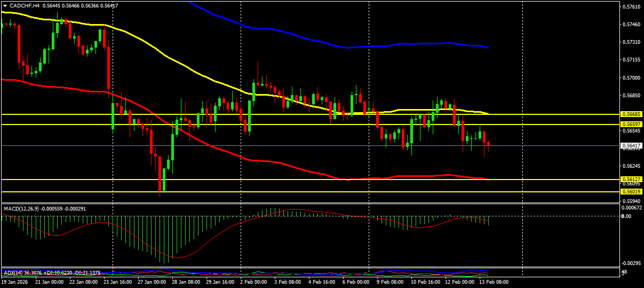Click the 0.56685 yellow price label
The height and width of the screenshot is (288, 644).
631,114
